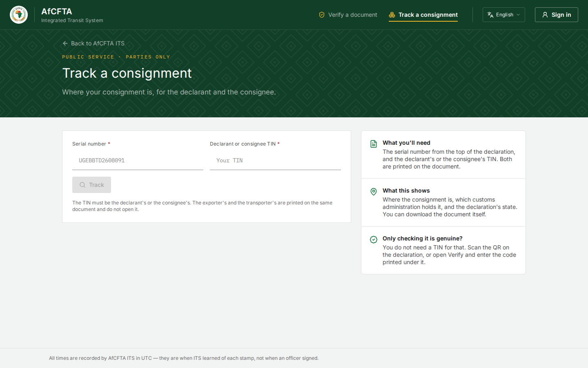Click the boxes icon beside Track a consignment

[x=392, y=15]
